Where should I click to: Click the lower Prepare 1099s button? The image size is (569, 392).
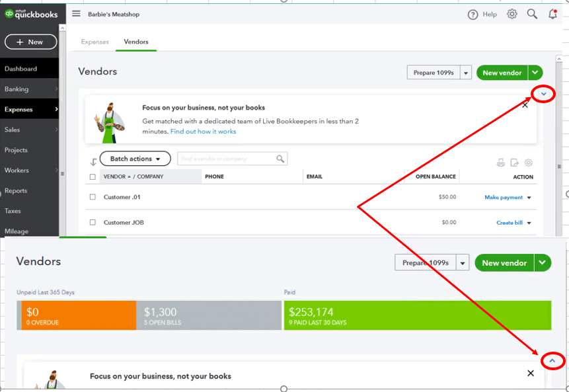(426, 263)
